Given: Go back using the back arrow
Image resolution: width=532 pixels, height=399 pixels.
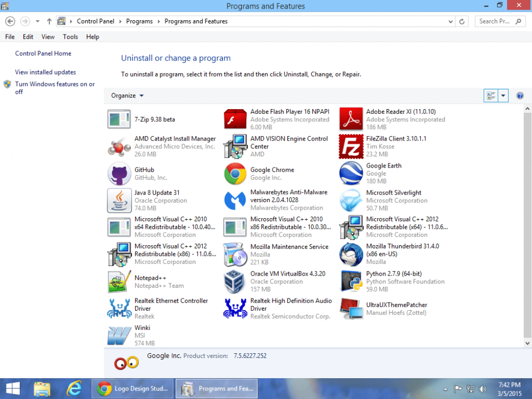Looking at the screenshot, I should coord(10,21).
